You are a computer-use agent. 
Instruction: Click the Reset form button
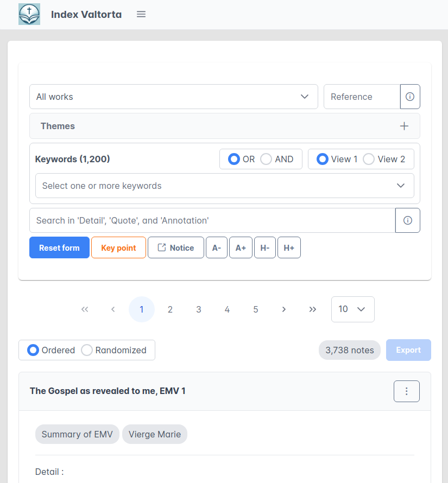[x=59, y=247]
